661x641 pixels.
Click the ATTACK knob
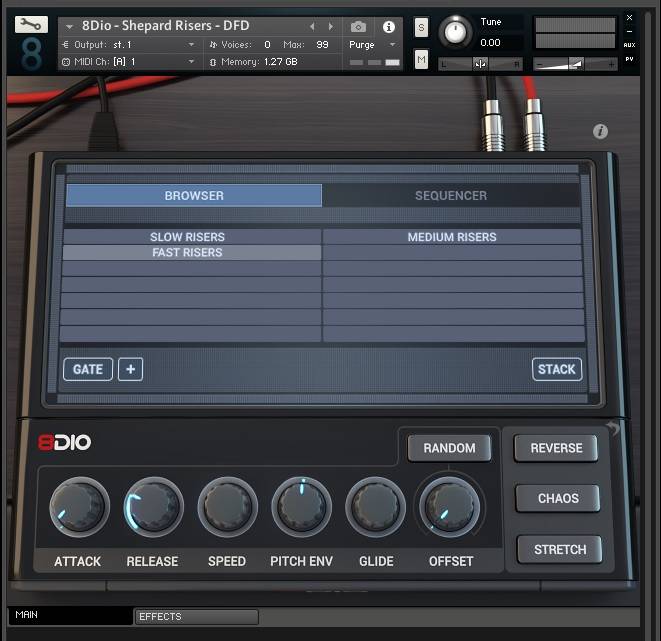click(x=78, y=508)
